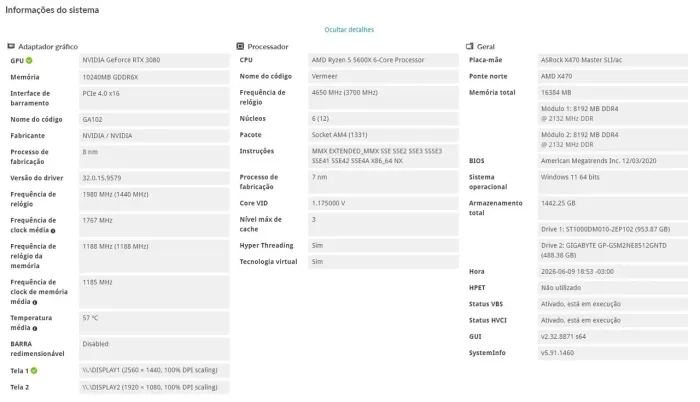This screenshot has height=402, width=700.
Task: Click the Processador chip icon
Action: pos(240,46)
